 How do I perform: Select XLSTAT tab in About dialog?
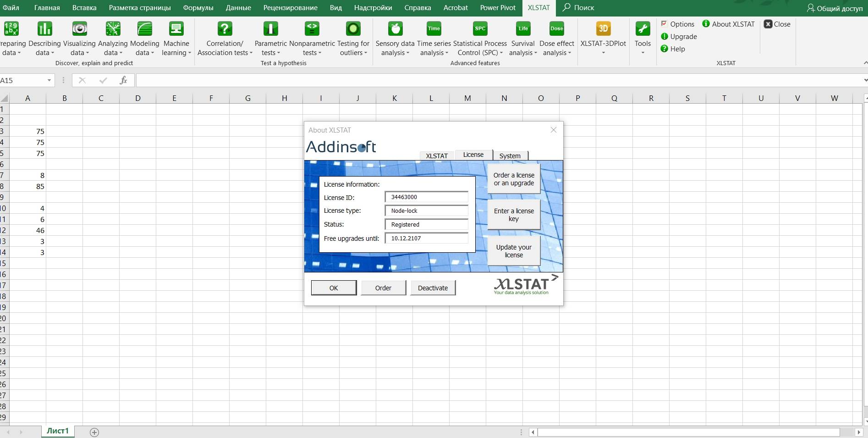437,155
